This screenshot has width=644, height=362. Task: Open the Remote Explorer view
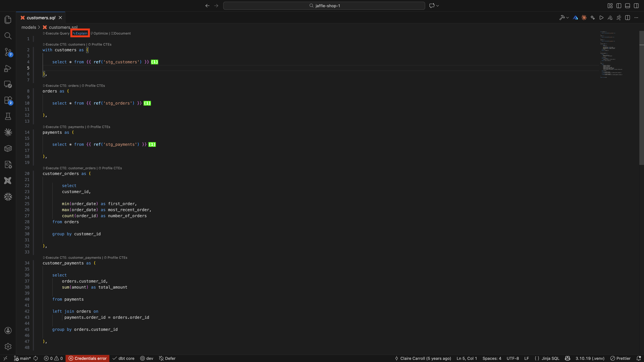point(8,84)
